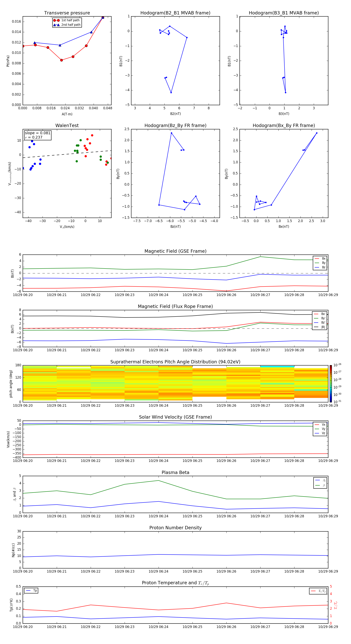
Task: Click the 'Hodogram(B2_B1 MVAB frame)' title
Action: (x=175, y=13)
